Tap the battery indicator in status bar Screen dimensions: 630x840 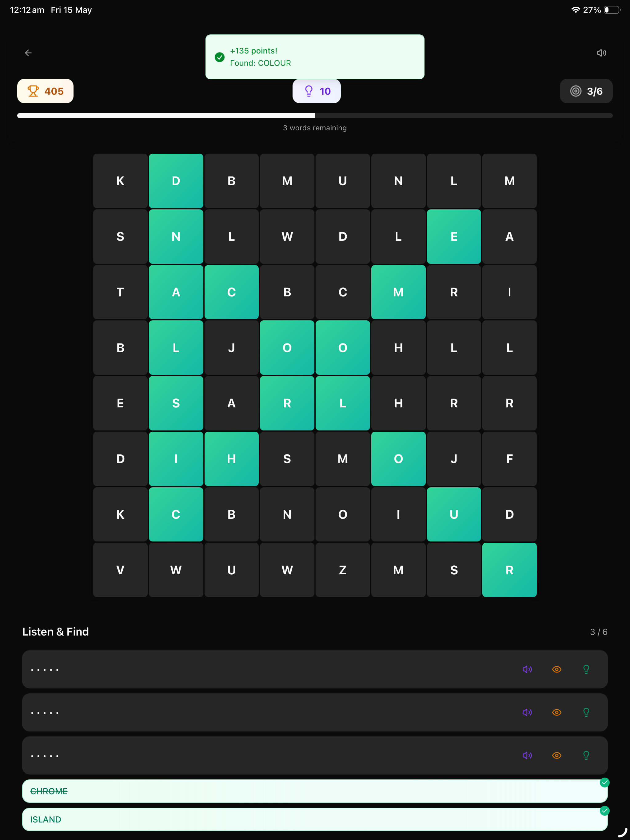pyautogui.click(x=612, y=10)
